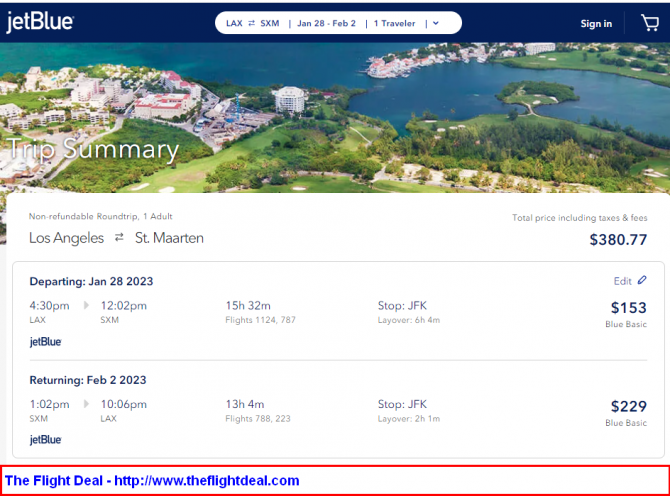Open the shopping cart
670x496 pixels.
tap(649, 23)
